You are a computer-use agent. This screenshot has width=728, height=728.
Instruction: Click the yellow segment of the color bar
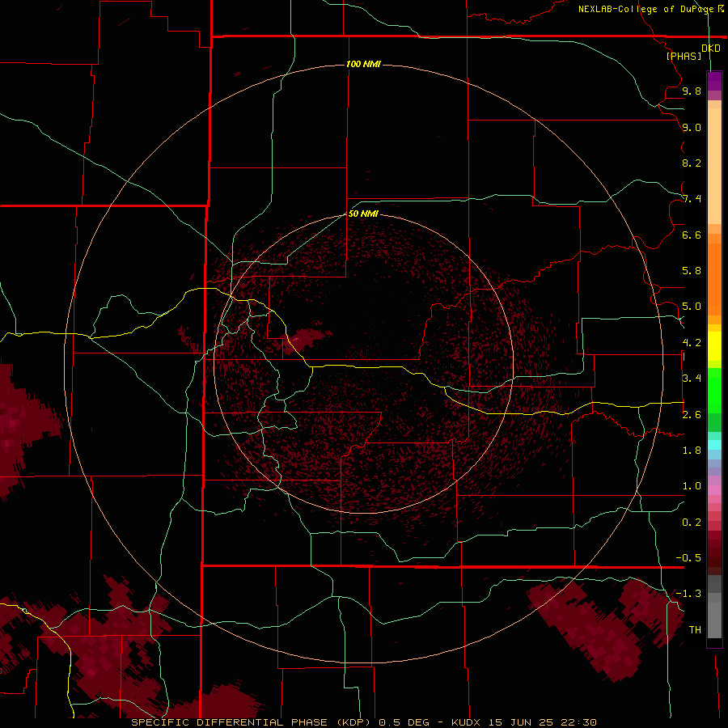714,346
